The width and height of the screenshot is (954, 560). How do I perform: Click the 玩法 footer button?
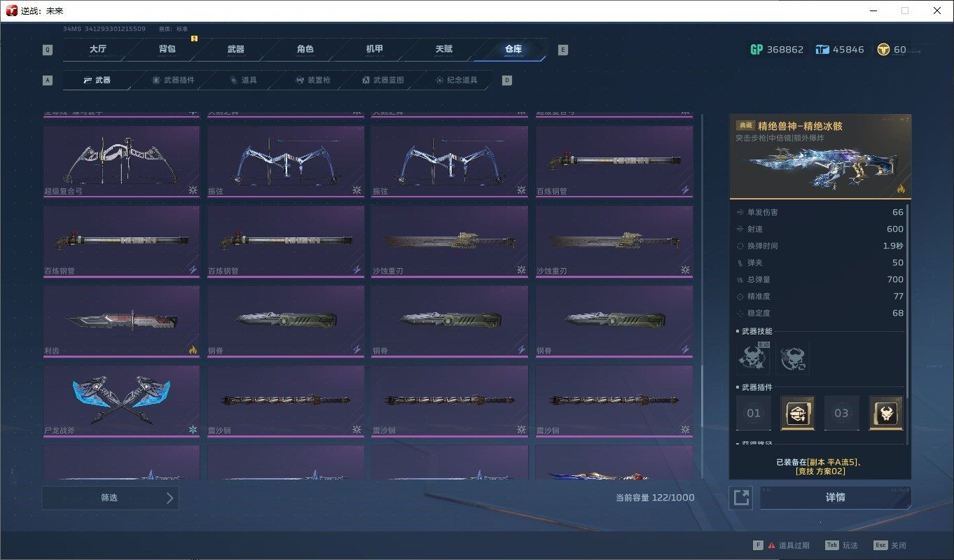850,545
